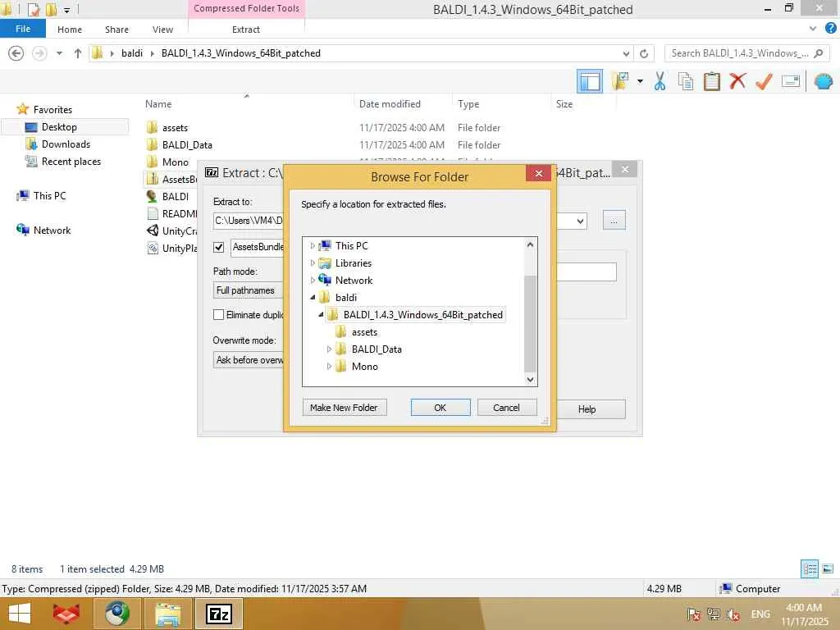This screenshot has width=840, height=630.
Task: Open File Explorer from the taskbar
Action: tap(167, 614)
